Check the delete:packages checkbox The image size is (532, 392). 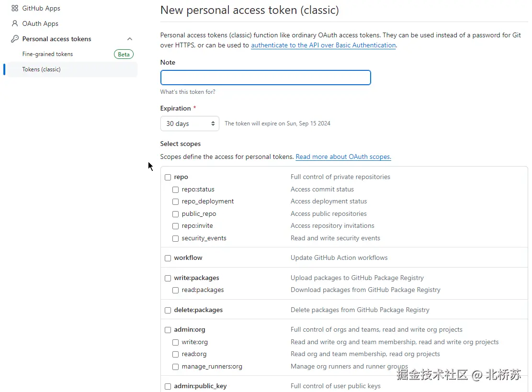click(x=168, y=310)
